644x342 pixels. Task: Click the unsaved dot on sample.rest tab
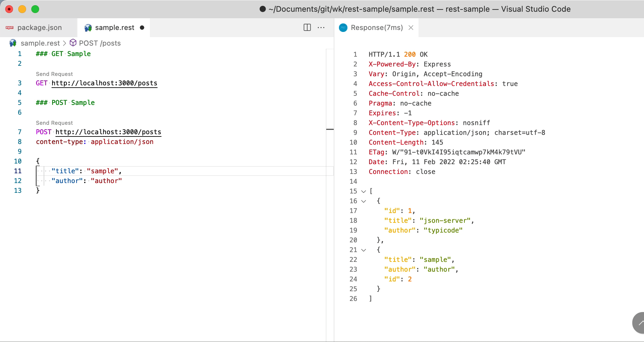[142, 28]
